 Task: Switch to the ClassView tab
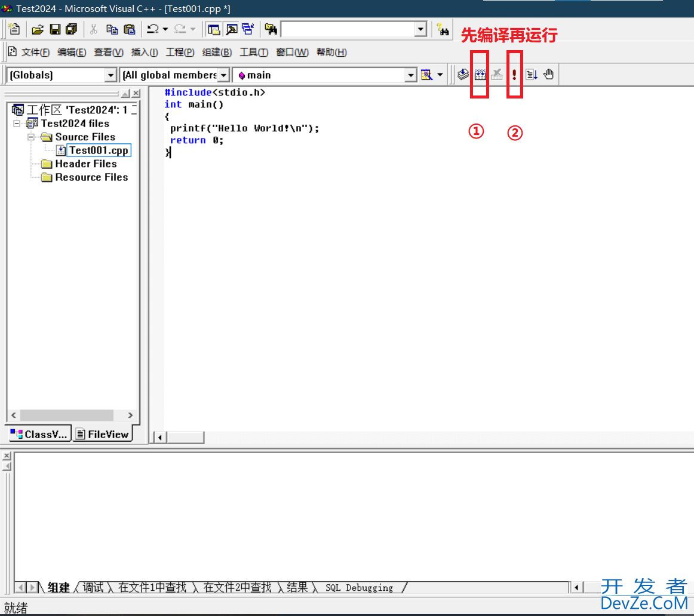39,435
